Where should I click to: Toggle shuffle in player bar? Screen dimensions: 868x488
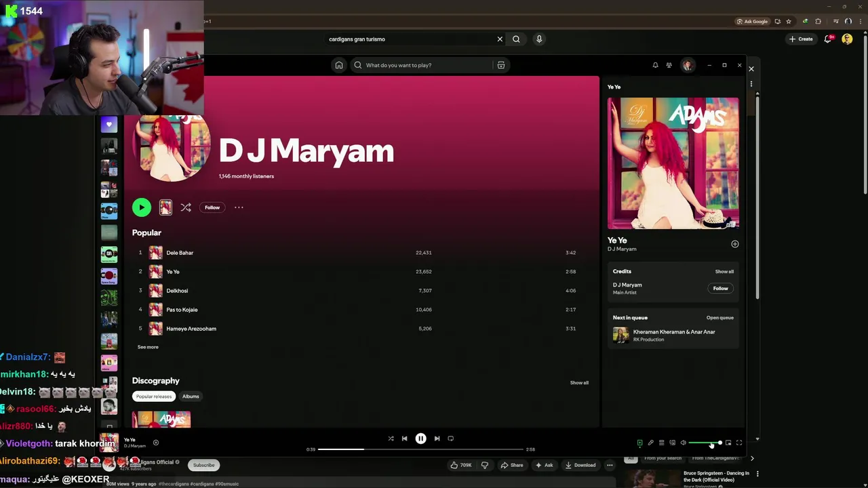(x=391, y=439)
